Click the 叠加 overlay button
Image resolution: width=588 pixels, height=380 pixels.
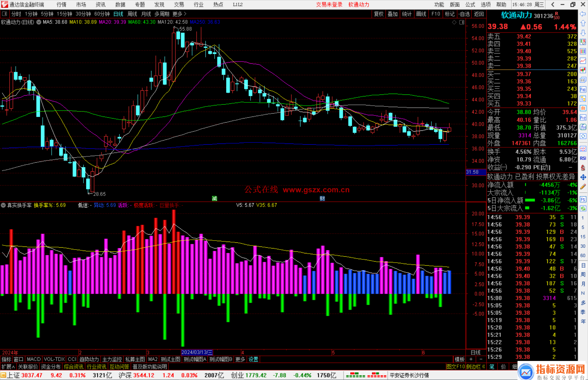(393, 14)
